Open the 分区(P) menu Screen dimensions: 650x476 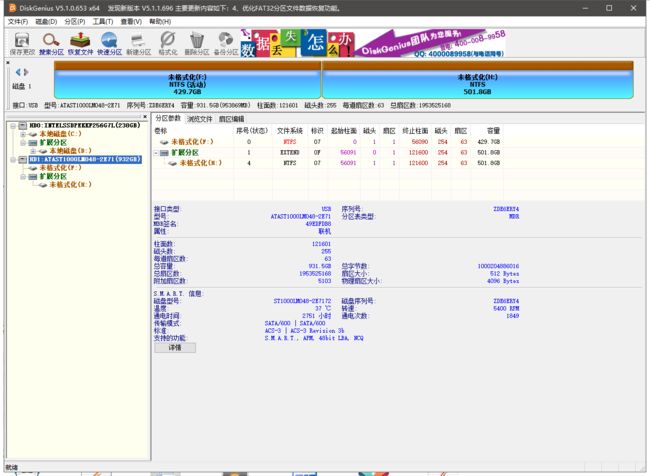(x=75, y=22)
